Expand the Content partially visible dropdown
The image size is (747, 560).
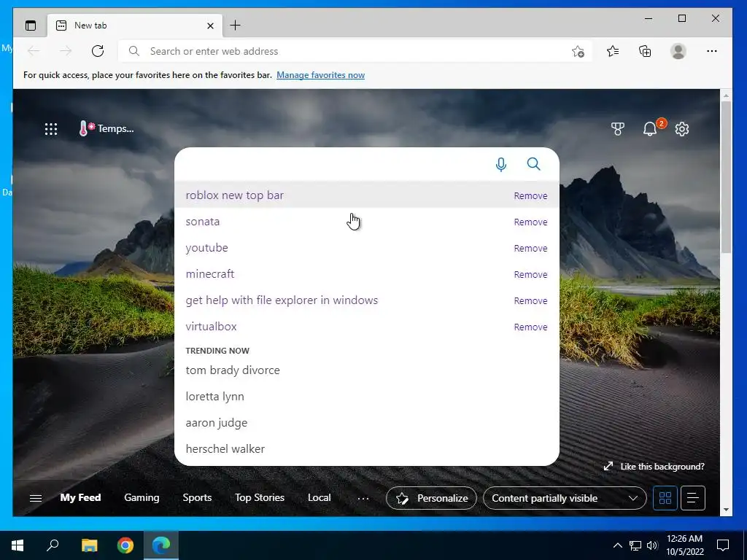(x=565, y=498)
